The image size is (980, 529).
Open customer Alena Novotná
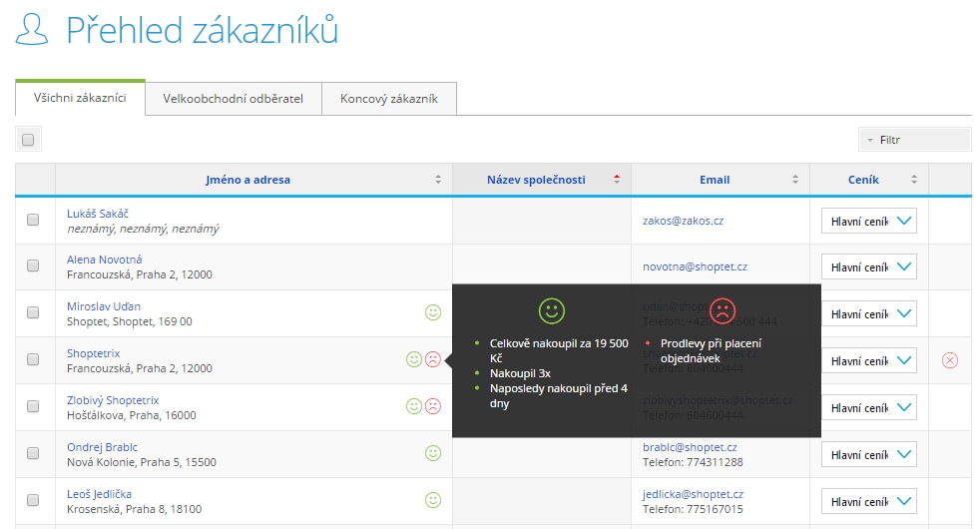coord(105,260)
